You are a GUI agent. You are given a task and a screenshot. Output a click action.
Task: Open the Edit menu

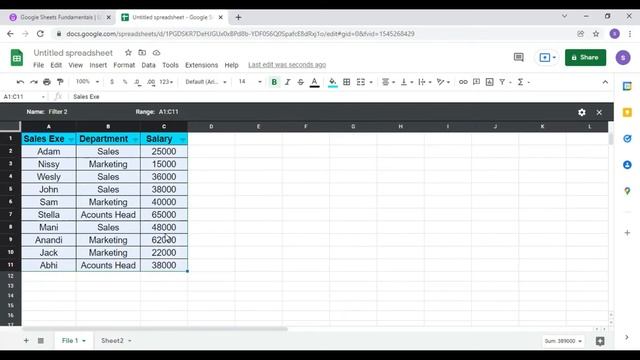[x=56, y=65]
